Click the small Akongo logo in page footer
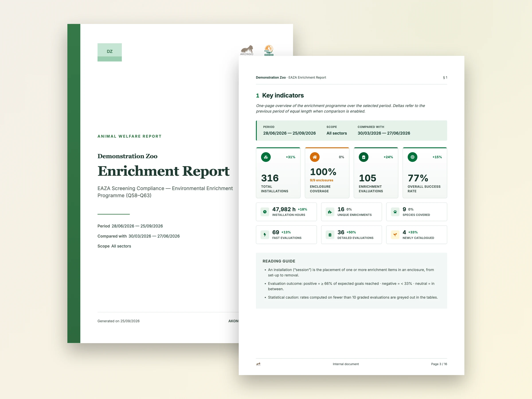 click(258, 364)
